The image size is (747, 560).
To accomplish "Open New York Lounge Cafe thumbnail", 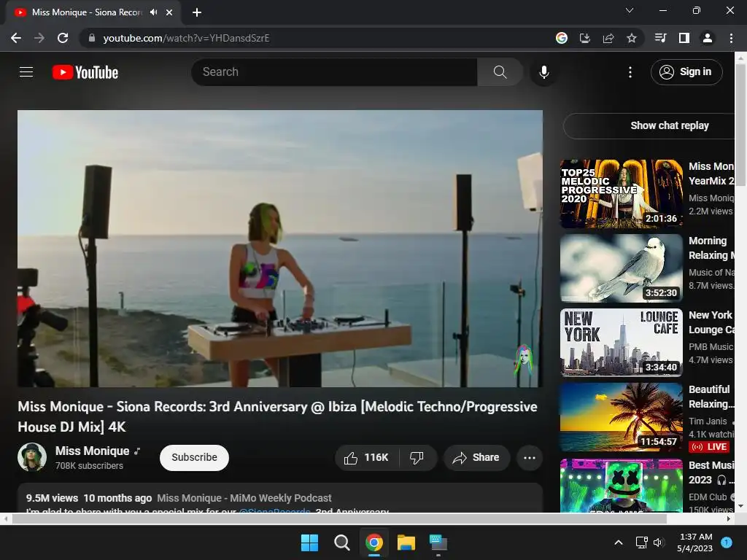I will pos(622,343).
